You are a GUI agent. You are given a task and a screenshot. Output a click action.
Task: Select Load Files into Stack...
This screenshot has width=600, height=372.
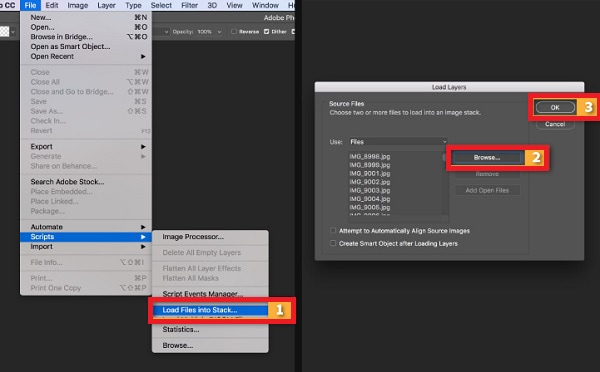point(210,310)
